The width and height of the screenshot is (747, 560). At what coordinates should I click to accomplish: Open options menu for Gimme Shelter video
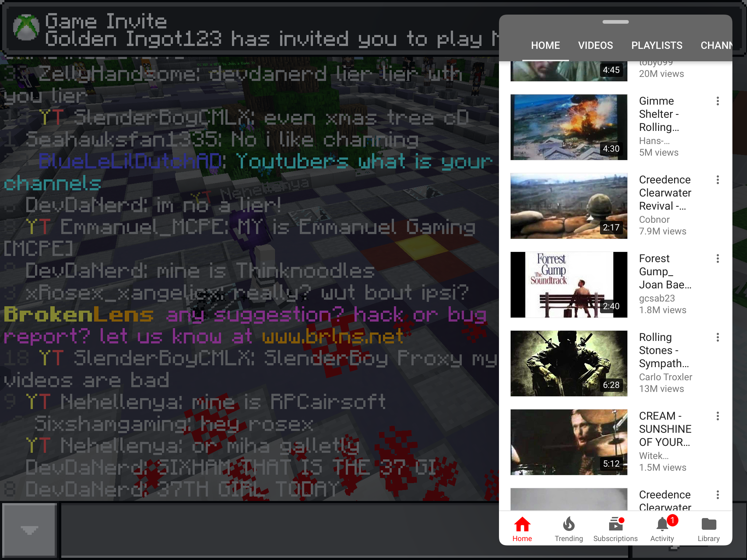[x=717, y=101]
